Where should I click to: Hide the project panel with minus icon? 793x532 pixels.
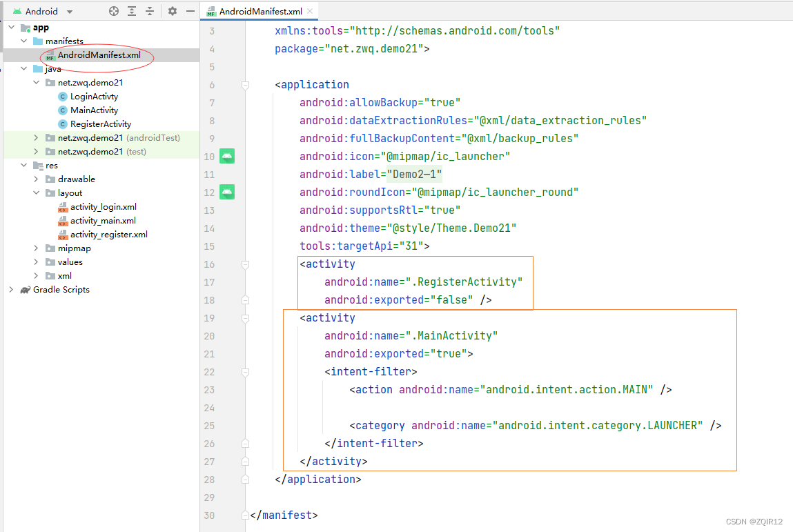click(190, 11)
